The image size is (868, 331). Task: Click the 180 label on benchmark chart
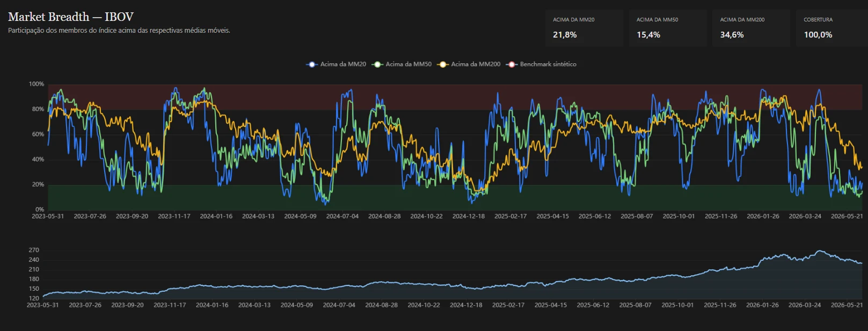(34, 279)
